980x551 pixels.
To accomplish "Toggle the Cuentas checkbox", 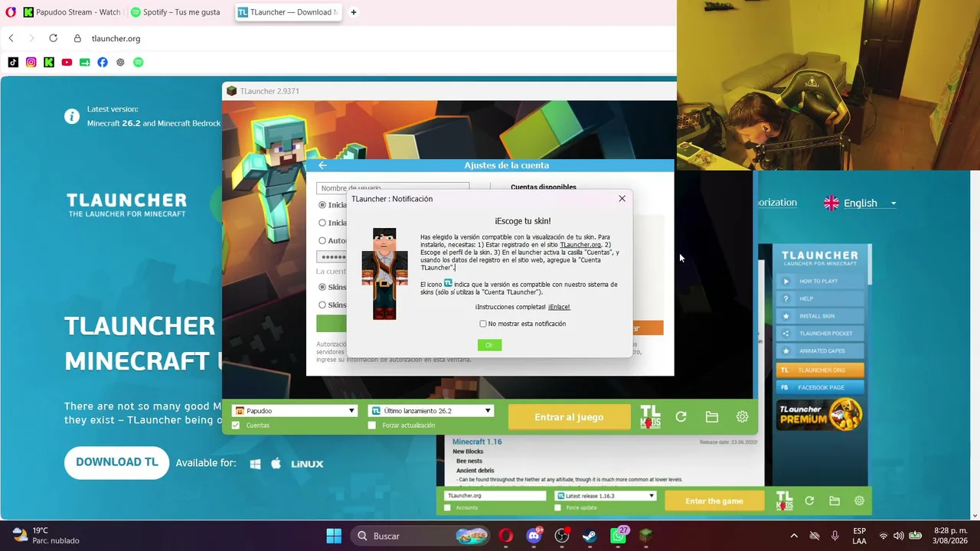I will (236, 425).
